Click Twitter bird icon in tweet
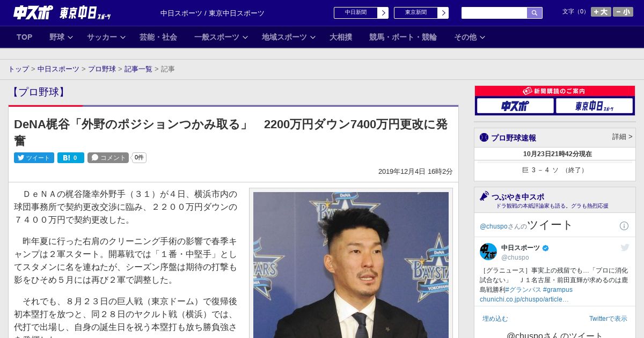Image resolution: width=644 pixels, height=338 pixels. click(x=625, y=247)
